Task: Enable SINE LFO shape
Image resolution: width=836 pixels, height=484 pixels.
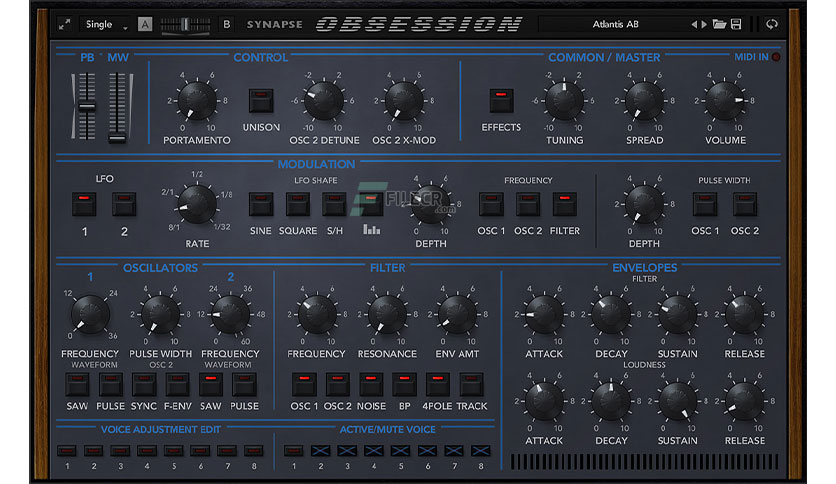Action: [x=261, y=204]
